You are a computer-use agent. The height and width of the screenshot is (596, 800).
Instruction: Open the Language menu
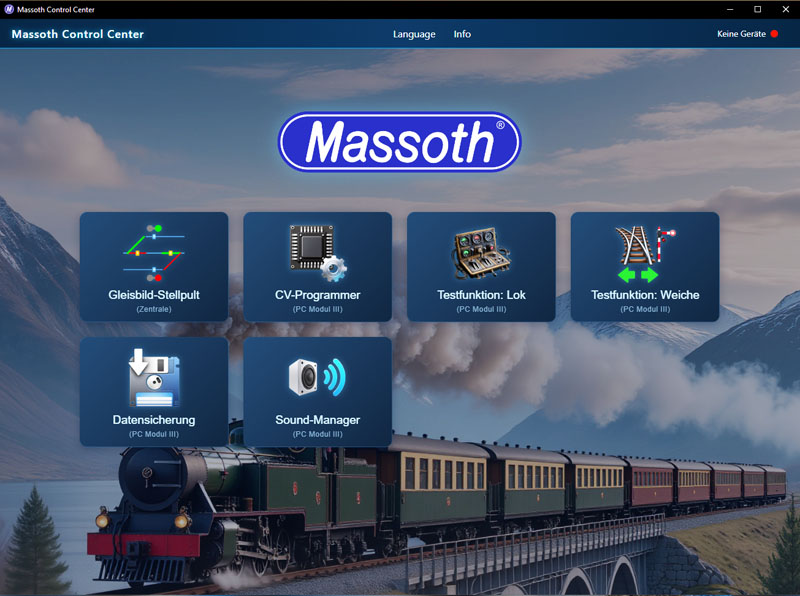tap(414, 34)
